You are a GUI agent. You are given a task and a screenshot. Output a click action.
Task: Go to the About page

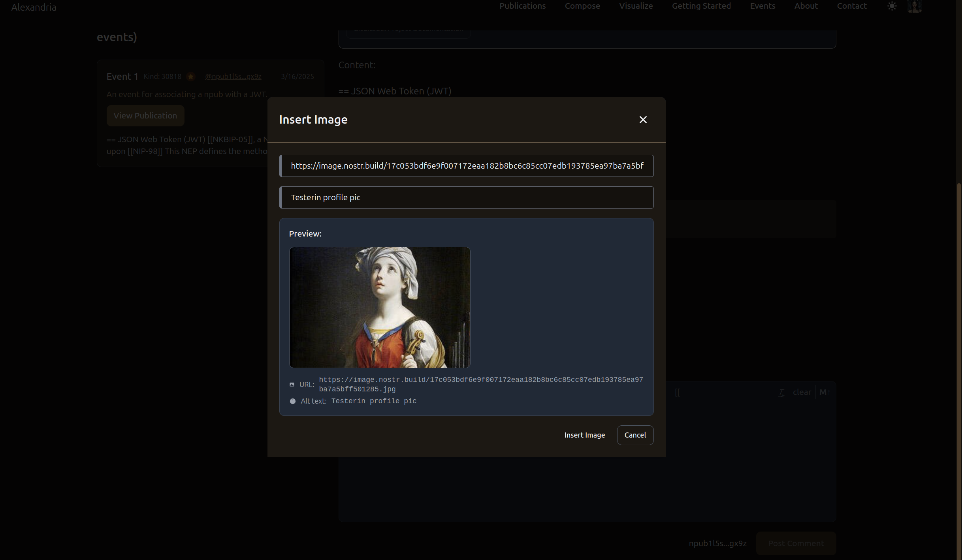[x=806, y=6]
